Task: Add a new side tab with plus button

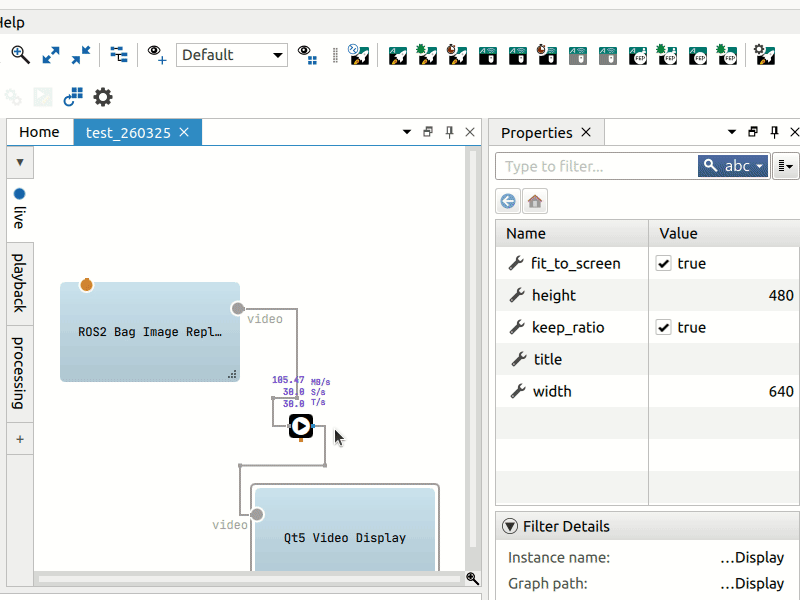Action: (x=19, y=438)
